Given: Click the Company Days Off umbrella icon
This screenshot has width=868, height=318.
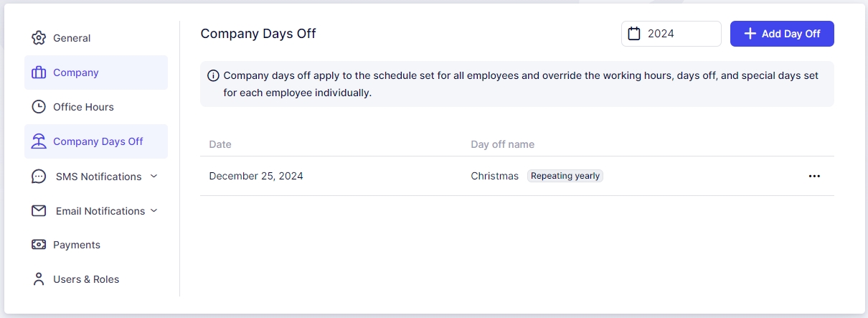Looking at the screenshot, I should click(x=39, y=141).
